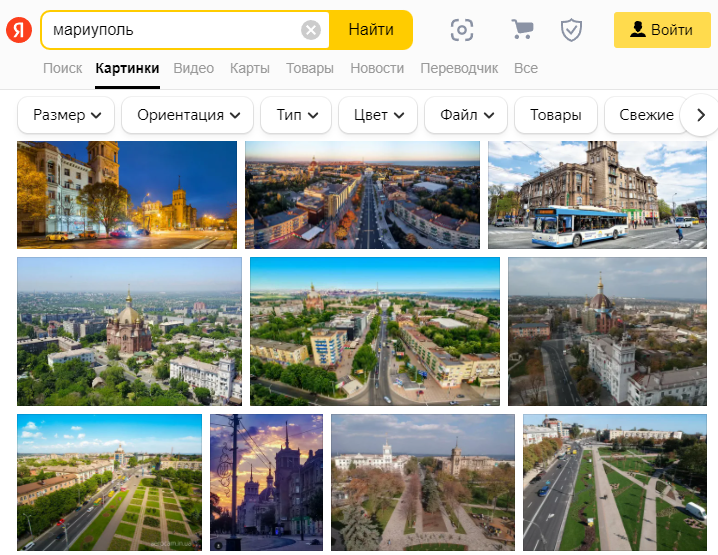
Task: Open the shopping cart icon
Action: (522, 30)
